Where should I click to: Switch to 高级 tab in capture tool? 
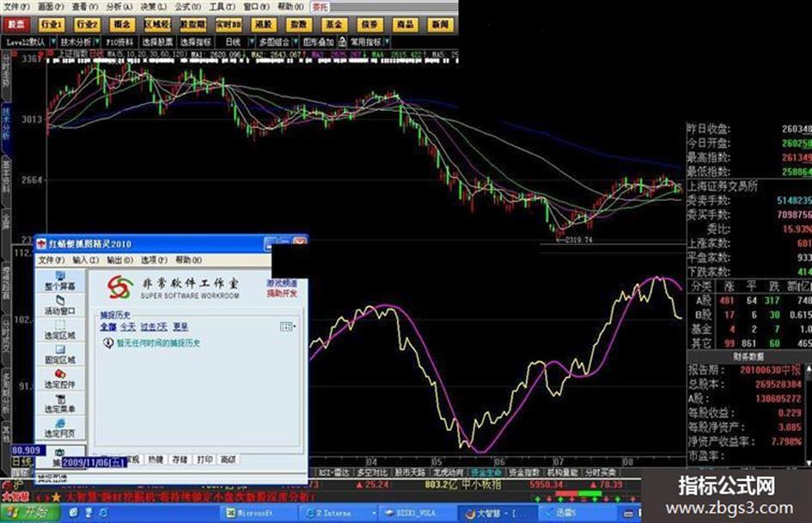click(229, 459)
